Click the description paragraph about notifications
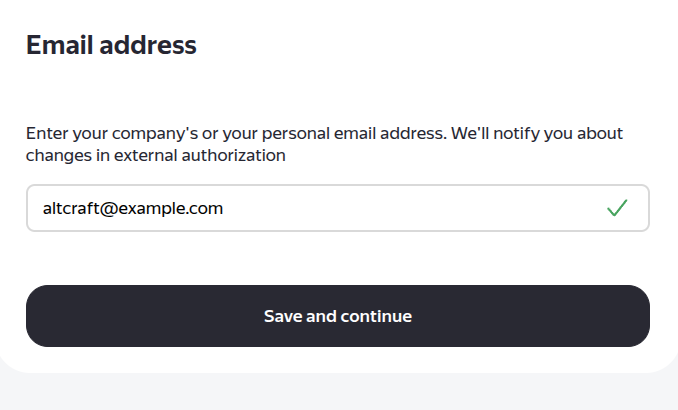 324,144
